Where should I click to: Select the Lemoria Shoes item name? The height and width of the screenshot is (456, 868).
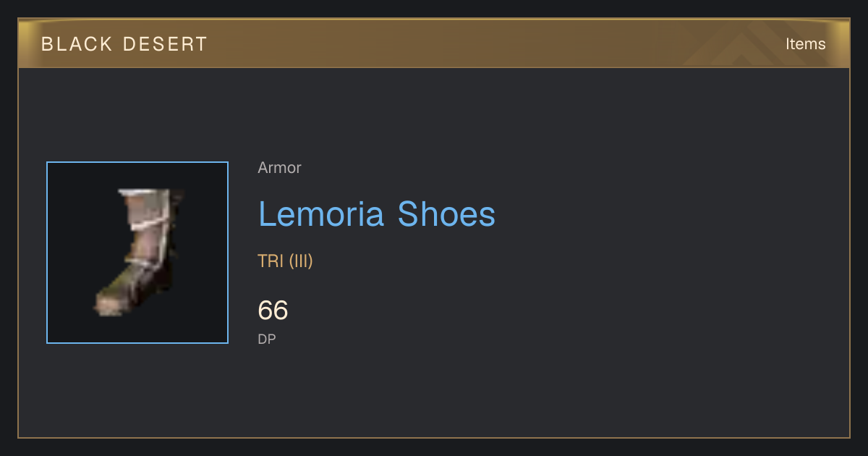click(x=377, y=214)
